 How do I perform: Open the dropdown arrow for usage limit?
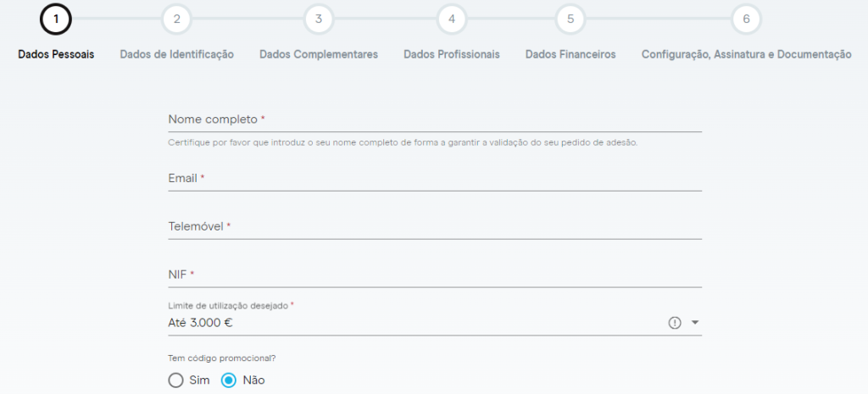click(x=695, y=323)
